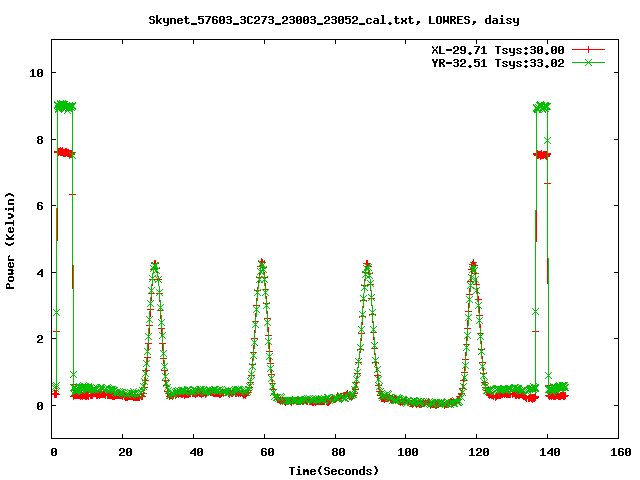The image size is (640, 480).
Task: Click the red calibration plateau at plot start
Action: point(64,152)
